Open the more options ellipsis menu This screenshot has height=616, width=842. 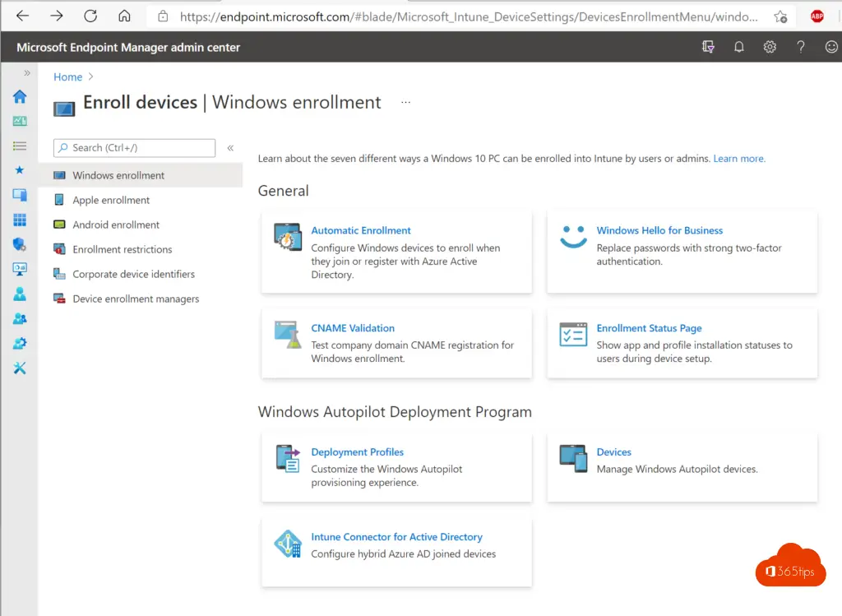point(405,103)
